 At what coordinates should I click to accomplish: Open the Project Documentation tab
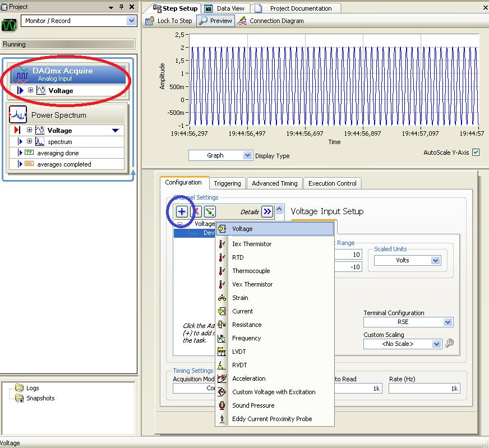(x=295, y=8)
